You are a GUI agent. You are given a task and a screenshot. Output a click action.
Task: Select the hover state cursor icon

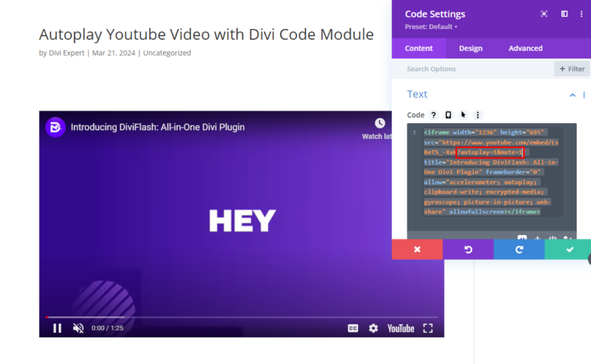[463, 115]
